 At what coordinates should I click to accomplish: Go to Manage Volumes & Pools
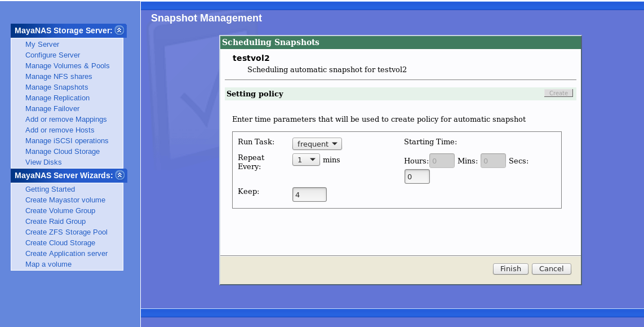pyautogui.click(x=67, y=66)
